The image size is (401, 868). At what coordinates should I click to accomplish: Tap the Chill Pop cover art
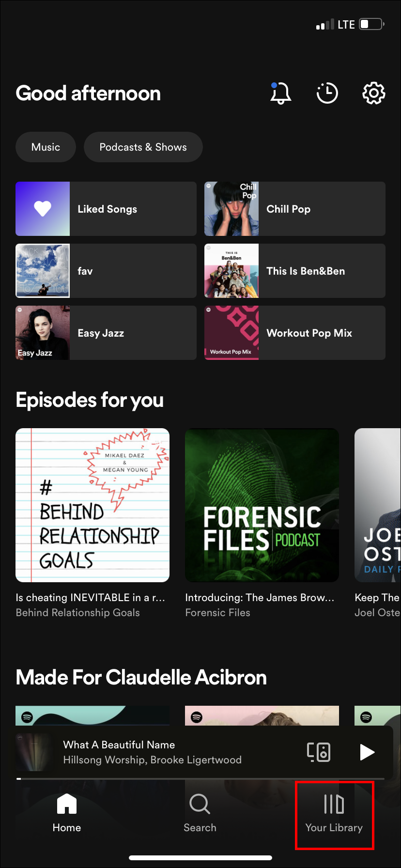231,209
